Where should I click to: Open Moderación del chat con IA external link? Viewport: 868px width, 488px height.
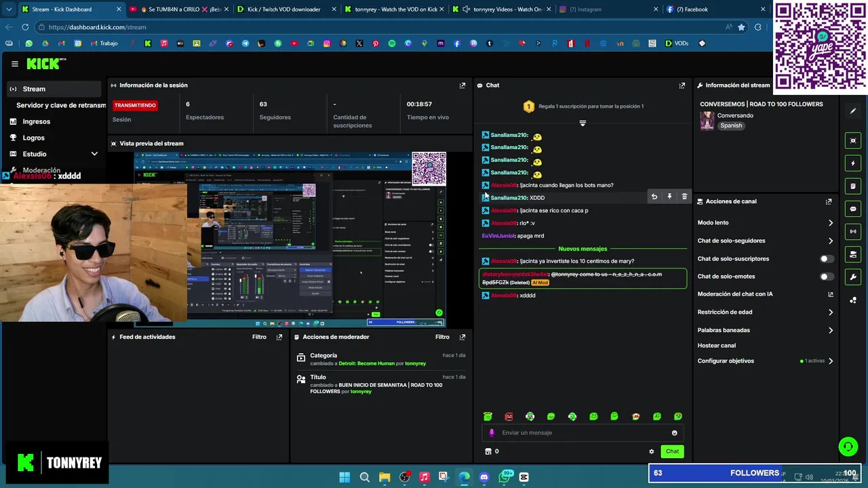pyautogui.click(x=831, y=294)
